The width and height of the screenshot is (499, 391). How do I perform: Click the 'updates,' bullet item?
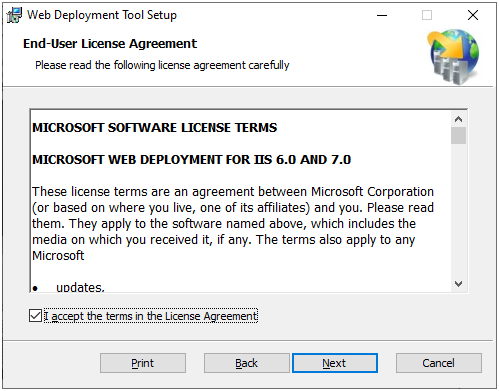click(80, 287)
